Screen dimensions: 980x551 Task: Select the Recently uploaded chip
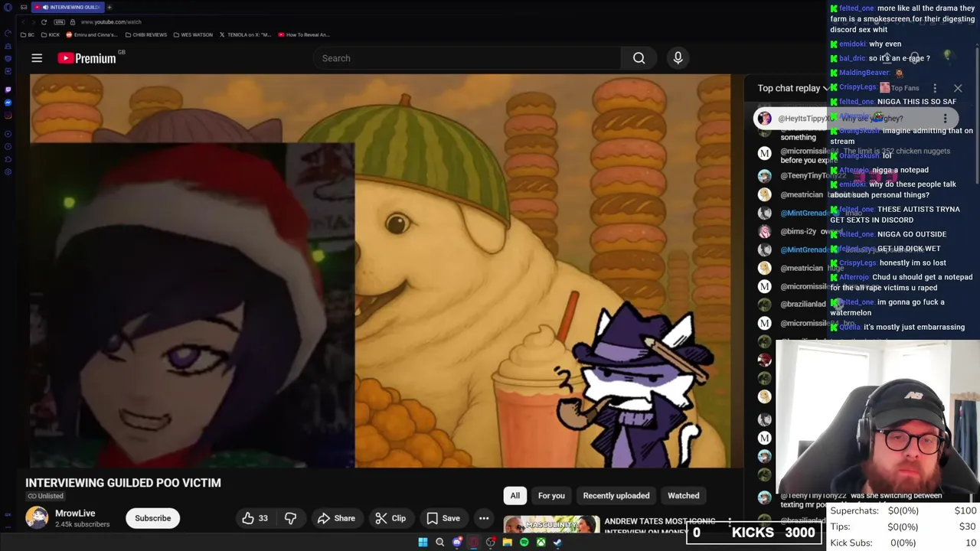(x=616, y=496)
